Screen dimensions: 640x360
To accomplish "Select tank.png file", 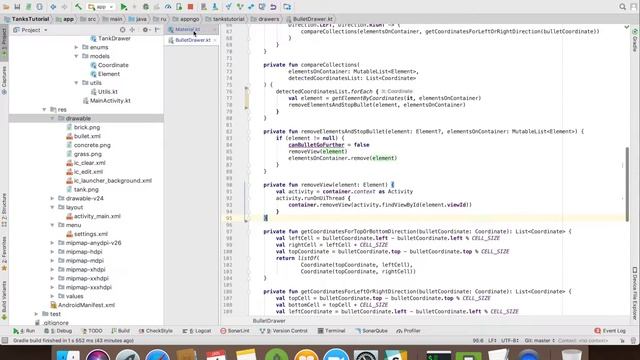I will click(x=82, y=189).
